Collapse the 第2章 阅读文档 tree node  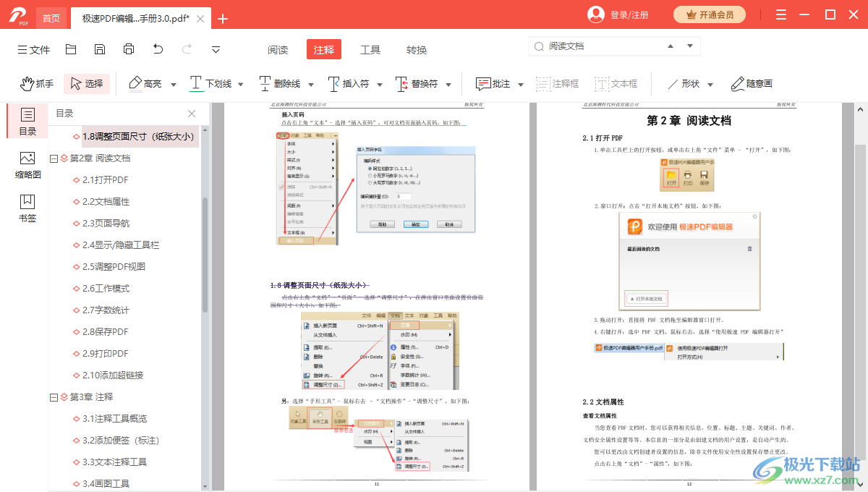(54, 158)
